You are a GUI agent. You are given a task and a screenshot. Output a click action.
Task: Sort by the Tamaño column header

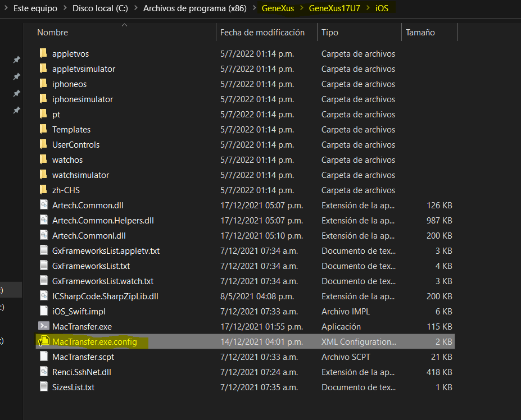coord(421,33)
